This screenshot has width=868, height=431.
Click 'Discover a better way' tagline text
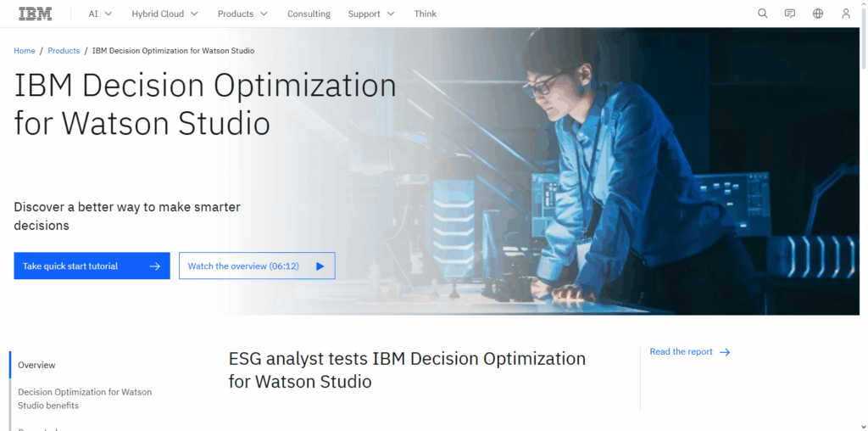pyautogui.click(x=127, y=216)
